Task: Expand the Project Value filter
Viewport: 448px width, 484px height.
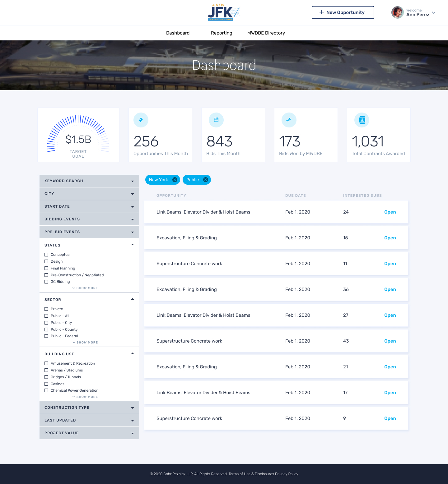Action: (x=89, y=433)
